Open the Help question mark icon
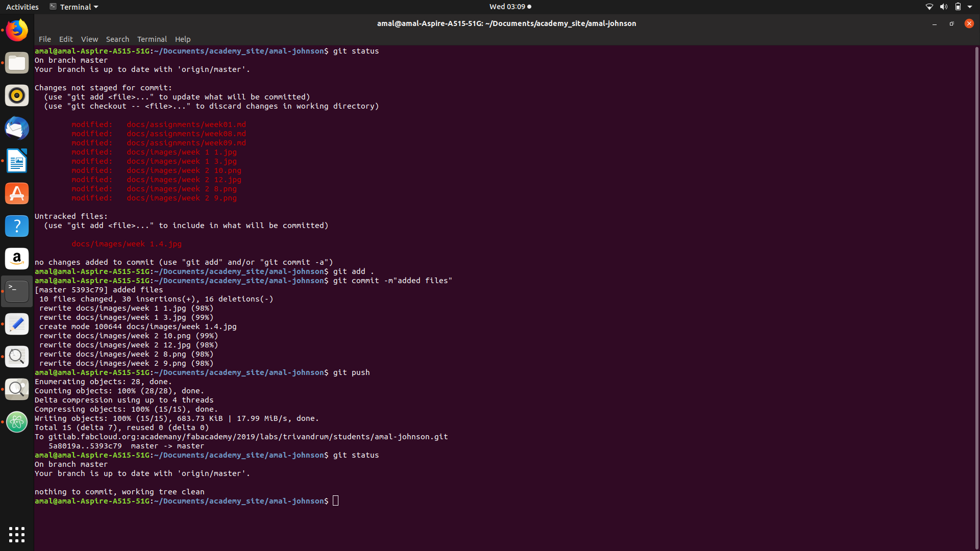The height and width of the screenshot is (551, 980). (17, 226)
